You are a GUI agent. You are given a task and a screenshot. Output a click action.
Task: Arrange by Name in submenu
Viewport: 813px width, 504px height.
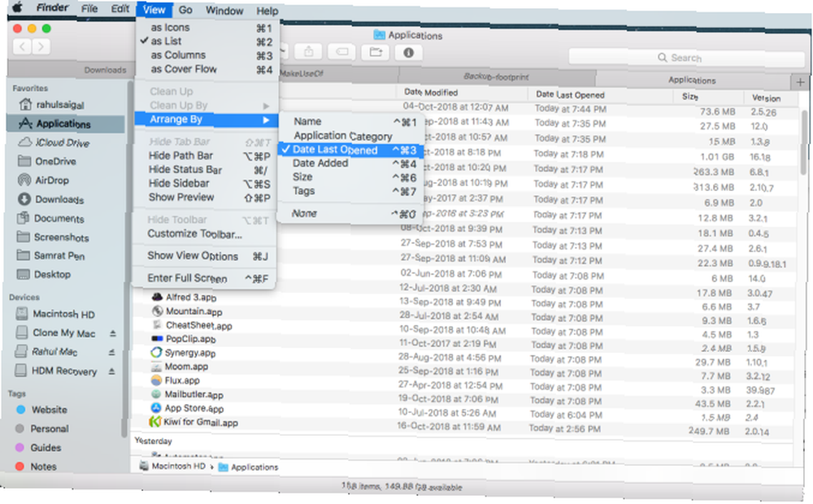click(350, 121)
